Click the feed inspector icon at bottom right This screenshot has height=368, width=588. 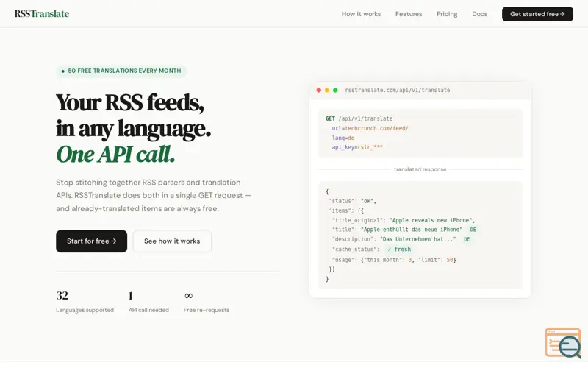coord(563,342)
